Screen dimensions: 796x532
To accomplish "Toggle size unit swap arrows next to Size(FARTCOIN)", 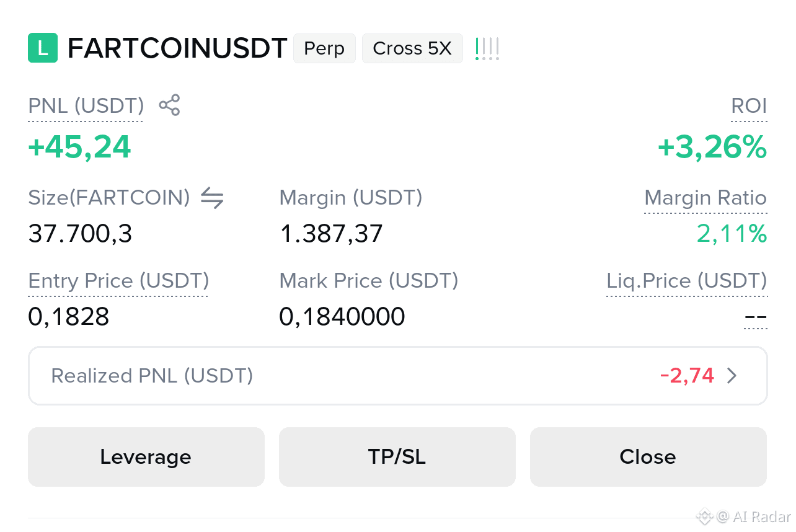I will [212, 198].
